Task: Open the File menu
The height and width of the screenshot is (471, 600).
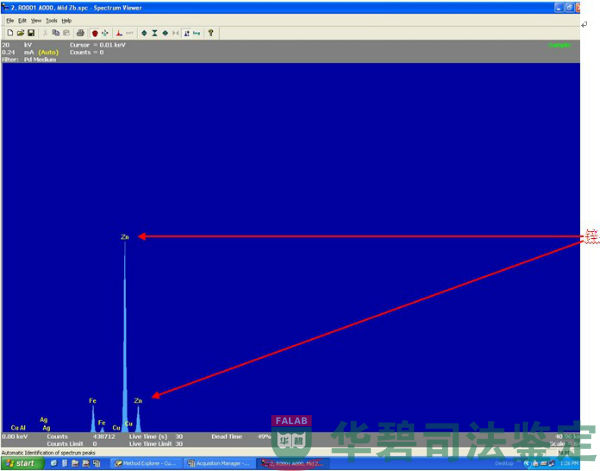Action: [10, 21]
